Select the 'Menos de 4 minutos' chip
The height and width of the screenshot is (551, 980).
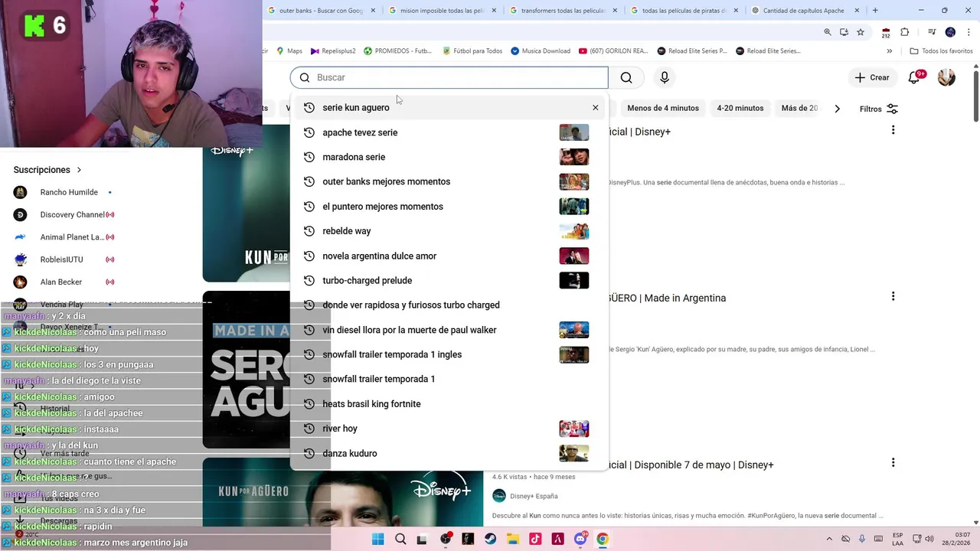tap(663, 108)
